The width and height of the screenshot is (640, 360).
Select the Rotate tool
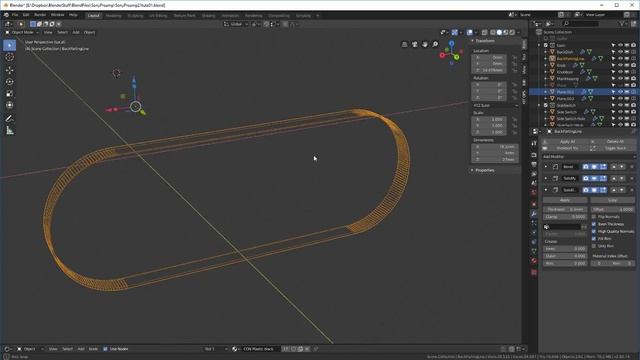coord(9,82)
